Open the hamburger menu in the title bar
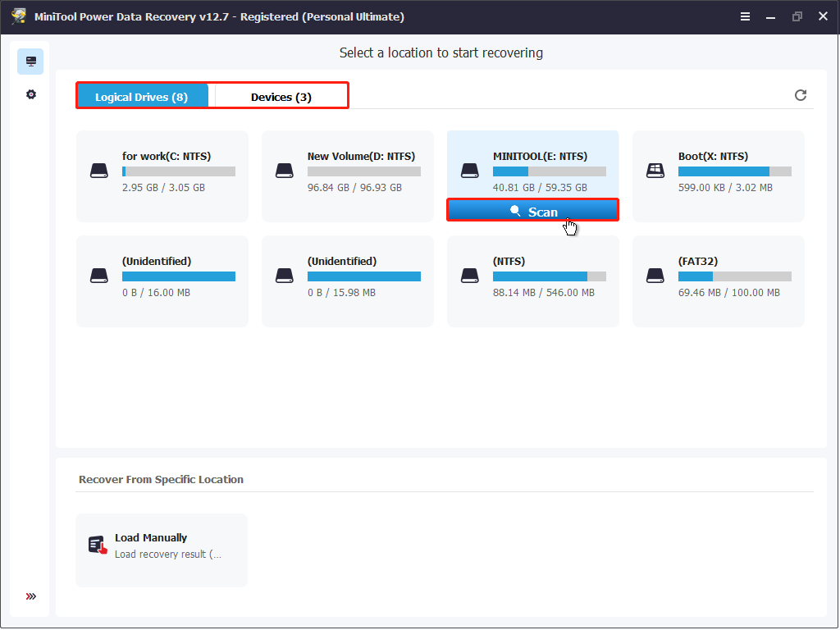Screen dimensions: 840x630 coord(745,16)
